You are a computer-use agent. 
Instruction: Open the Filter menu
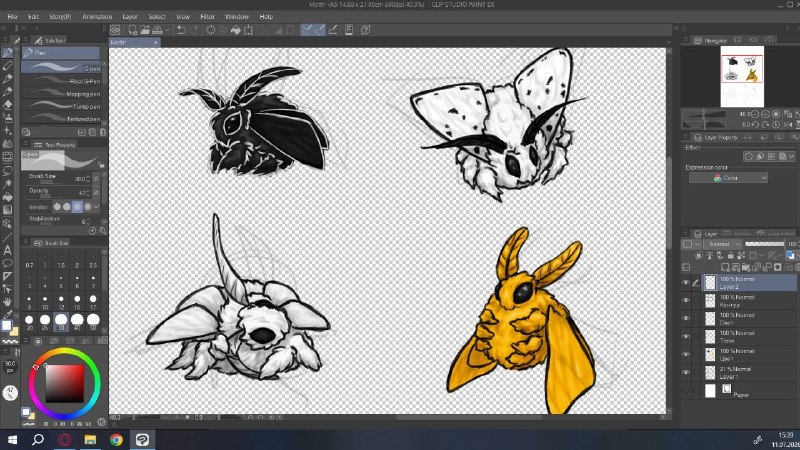(207, 16)
